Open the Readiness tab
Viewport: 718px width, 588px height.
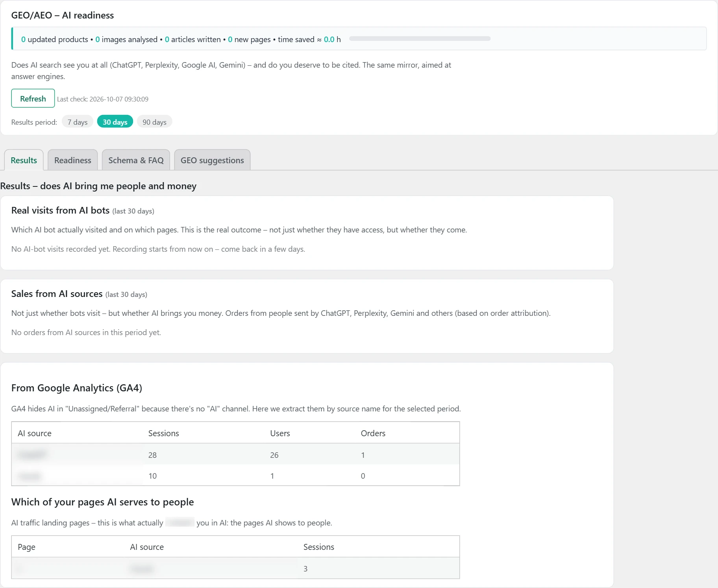click(x=73, y=160)
